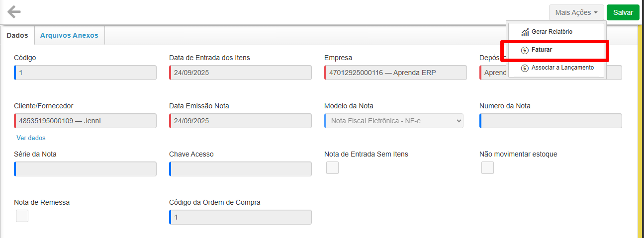This screenshot has height=238, width=644.
Task: Switch to the Arquivos Anexos tab
Action: coord(69,35)
